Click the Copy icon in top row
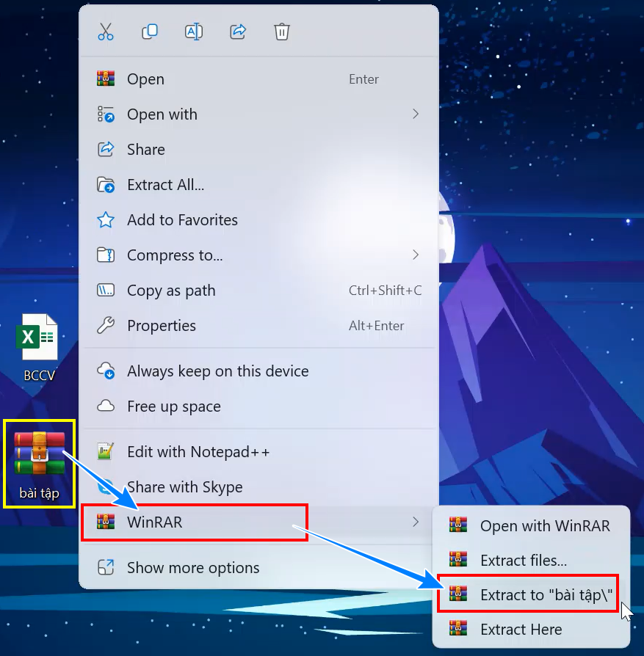 150,32
